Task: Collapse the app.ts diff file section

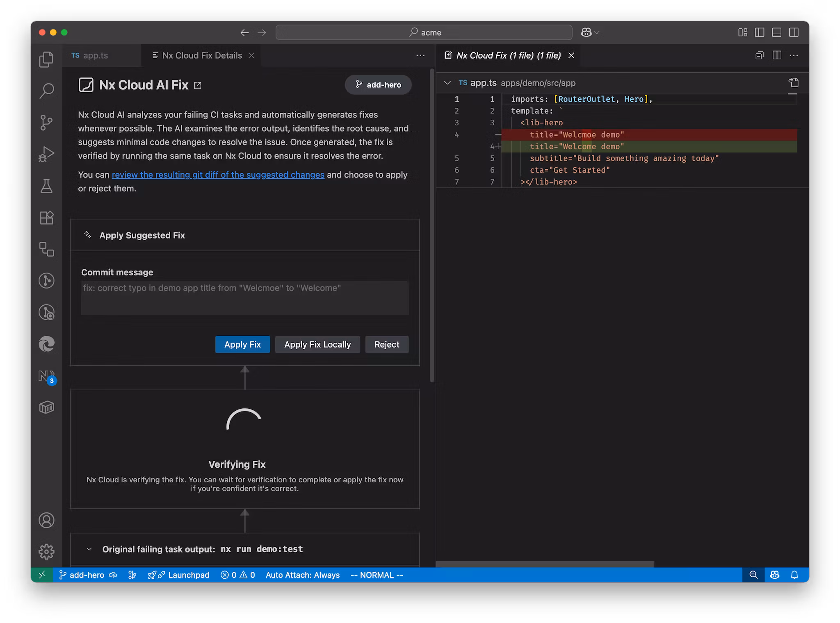Action: [447, 83]
